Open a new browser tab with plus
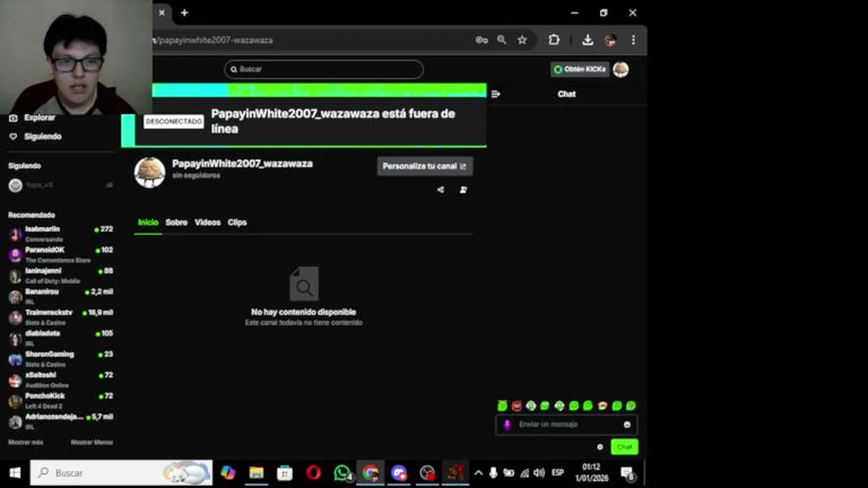The width and height of the screenshot is (868, 488). pos(184,12)
